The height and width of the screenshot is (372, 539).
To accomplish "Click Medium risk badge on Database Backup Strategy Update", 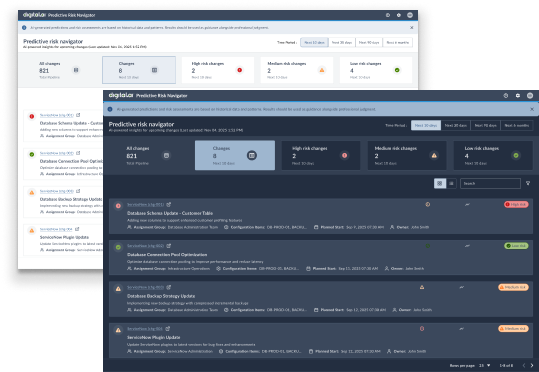I will 513,287.
